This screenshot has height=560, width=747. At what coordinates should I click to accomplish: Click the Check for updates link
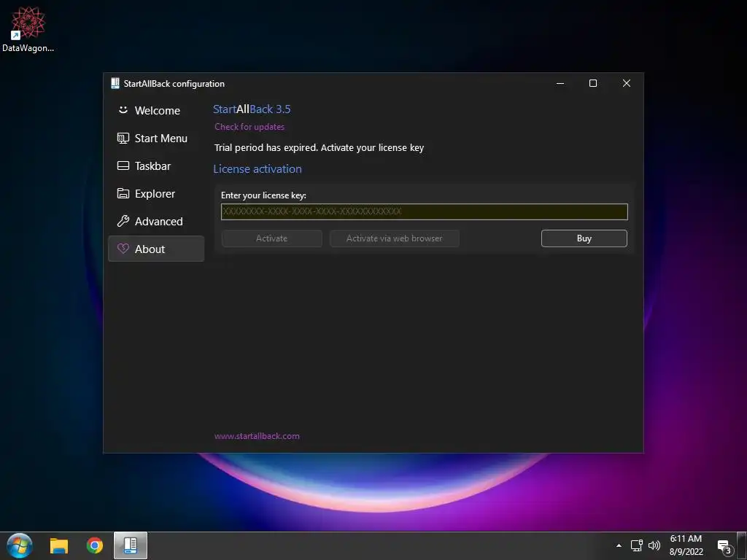coord(249,127)
